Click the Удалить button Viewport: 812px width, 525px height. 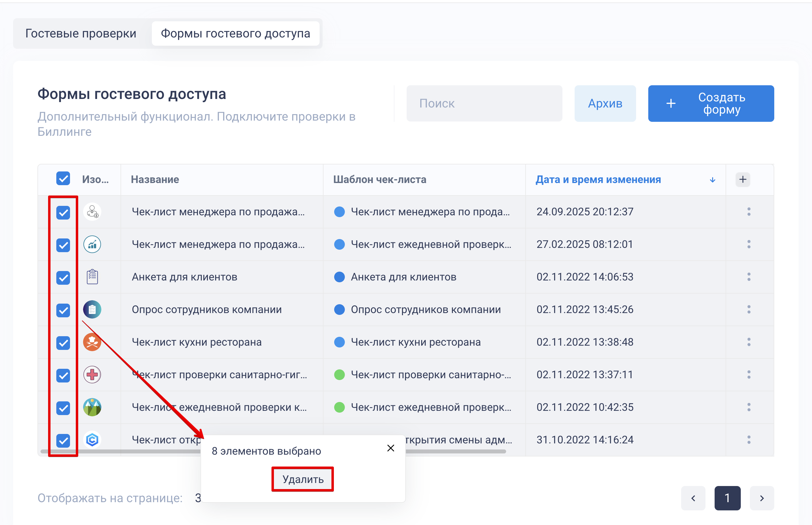pyautogui.click(x=303, y=479)
